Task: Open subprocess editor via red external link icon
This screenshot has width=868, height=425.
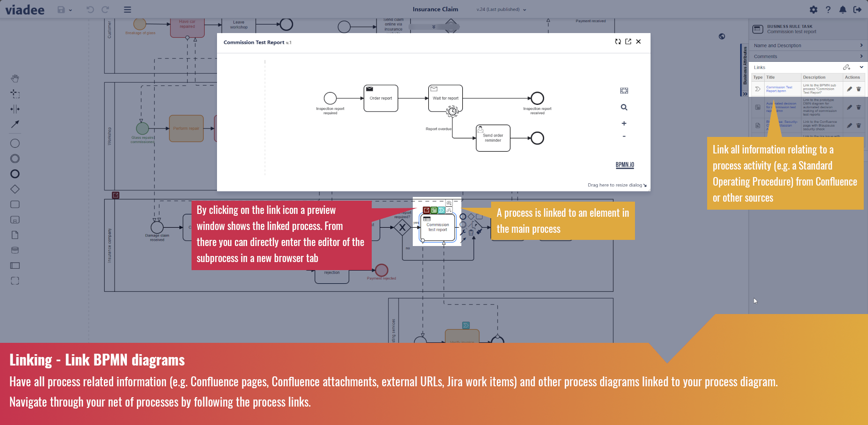Action: 426,210
